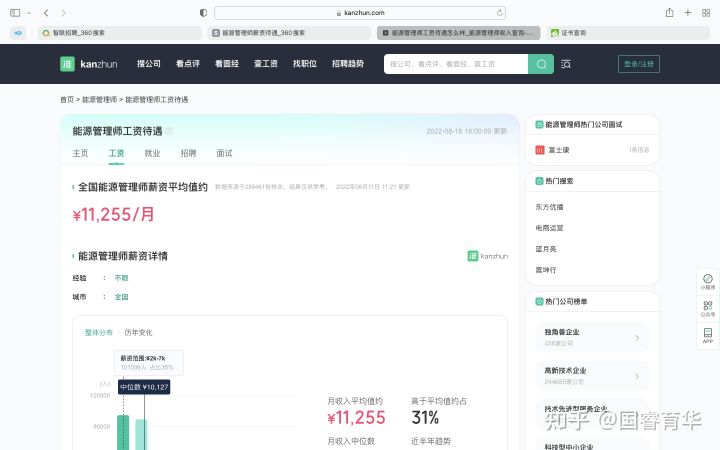Open the APP download floating icon
The image size is (720, 450).
(x=708, y=335)
